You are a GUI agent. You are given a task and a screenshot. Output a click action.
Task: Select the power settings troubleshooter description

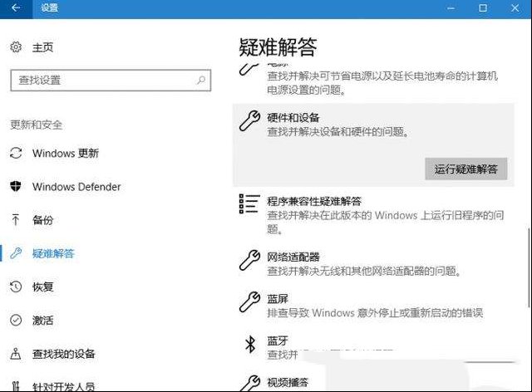click(382, 83)
